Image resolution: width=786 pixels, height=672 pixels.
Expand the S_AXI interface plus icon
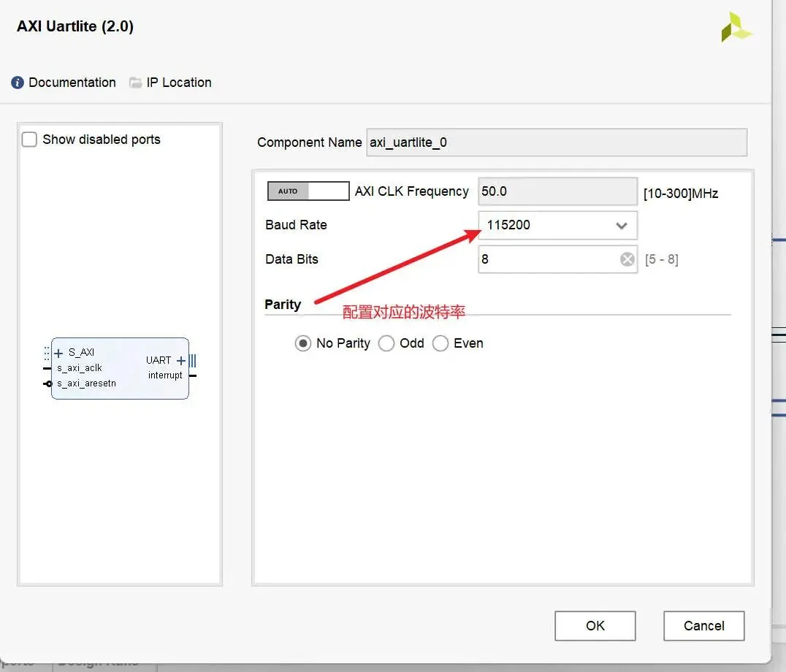[58, 354]
